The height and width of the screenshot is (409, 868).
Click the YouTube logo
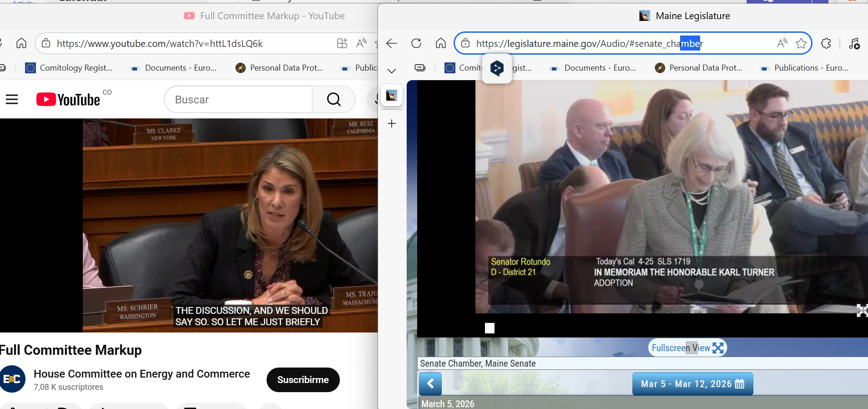[x=68, y=99]
